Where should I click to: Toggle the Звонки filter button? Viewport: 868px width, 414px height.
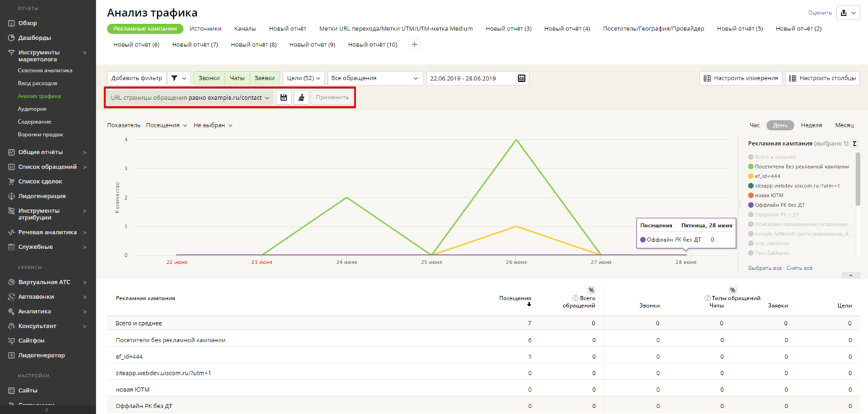pyautogui.click(x=210, y=78)
